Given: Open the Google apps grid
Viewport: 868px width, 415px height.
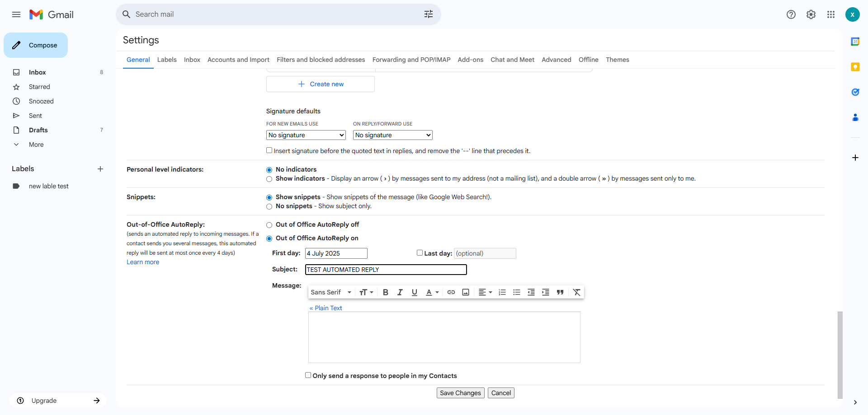Looking at the screenshot, I should click(x=831, y=14).
